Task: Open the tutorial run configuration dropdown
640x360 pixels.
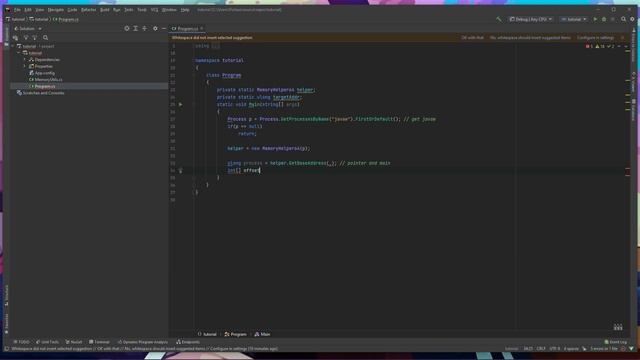Action: pos(573,19)
